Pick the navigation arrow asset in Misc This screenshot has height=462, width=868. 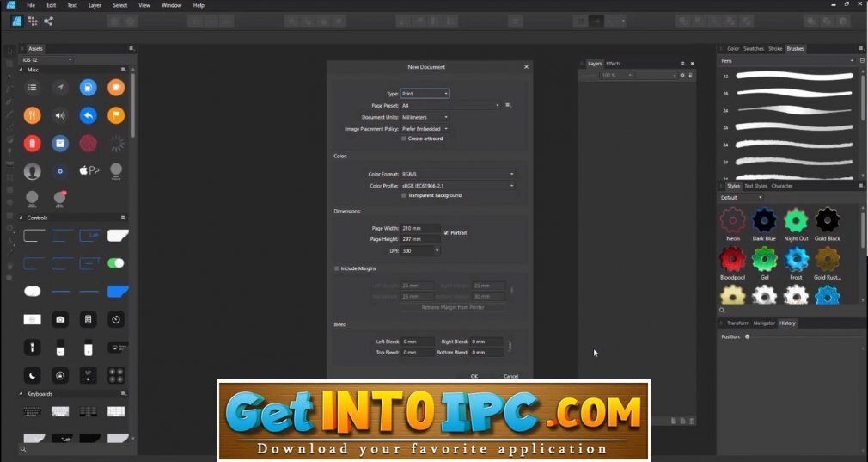[x=60, y=88]
